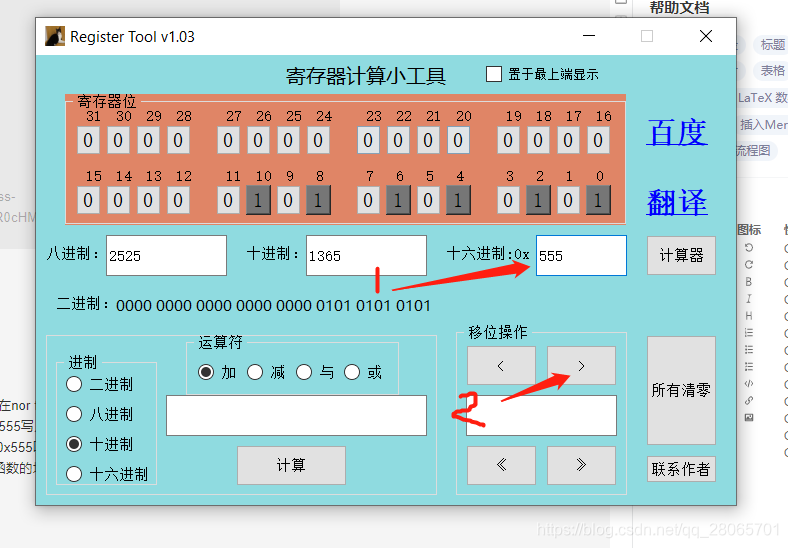788x548 pixels.
Task: Toggle register bit 12
Action: click(x=178, y=200)
